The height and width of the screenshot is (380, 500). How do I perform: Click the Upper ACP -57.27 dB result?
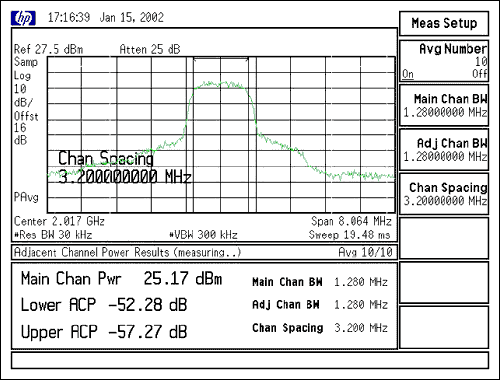click(x=104, y=332)
